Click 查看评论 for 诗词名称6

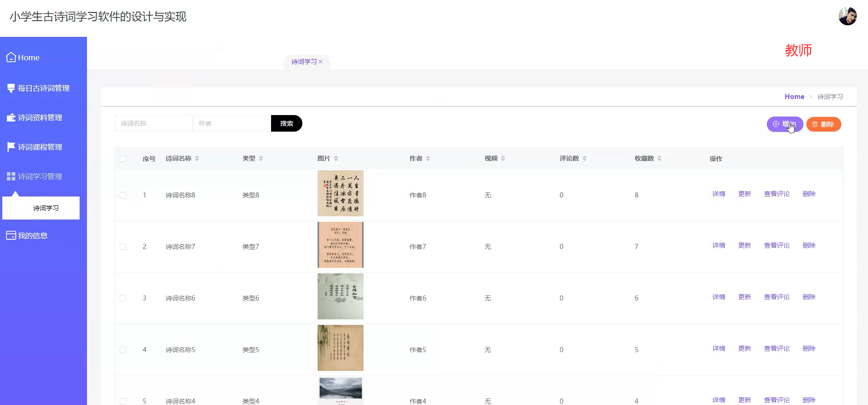777,297
